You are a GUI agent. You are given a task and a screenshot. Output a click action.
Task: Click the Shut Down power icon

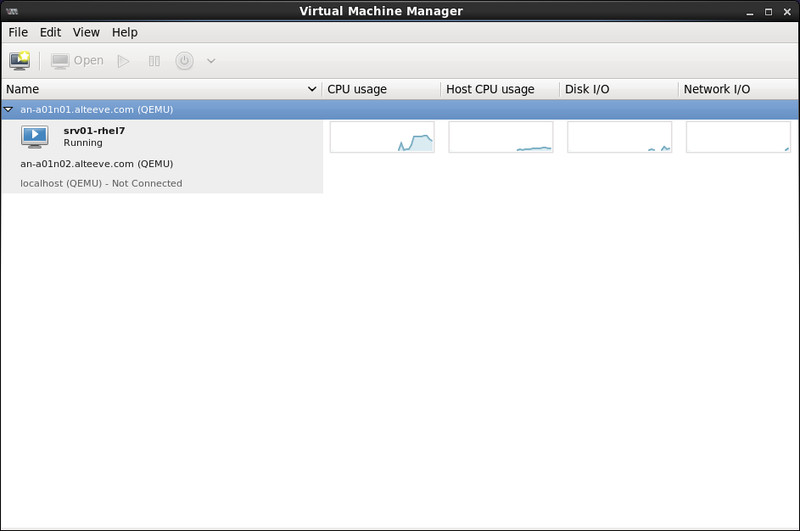(x=184, y=61)
